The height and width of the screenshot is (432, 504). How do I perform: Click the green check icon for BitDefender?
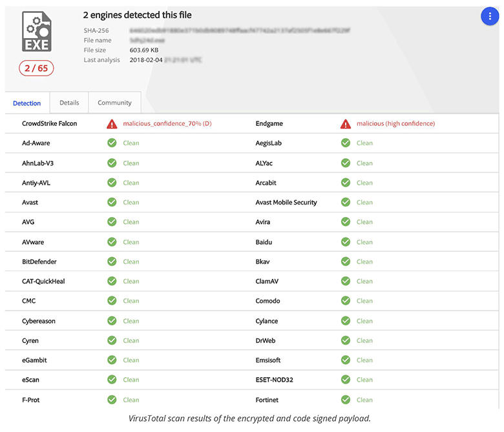tap(112, 262)
